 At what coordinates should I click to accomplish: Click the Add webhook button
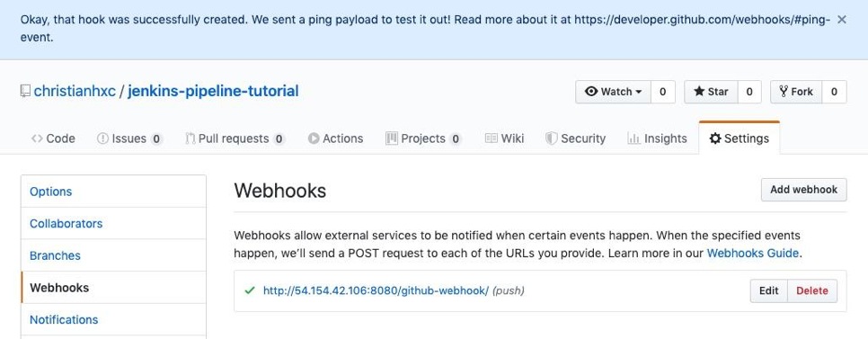[x=804, y=190]
